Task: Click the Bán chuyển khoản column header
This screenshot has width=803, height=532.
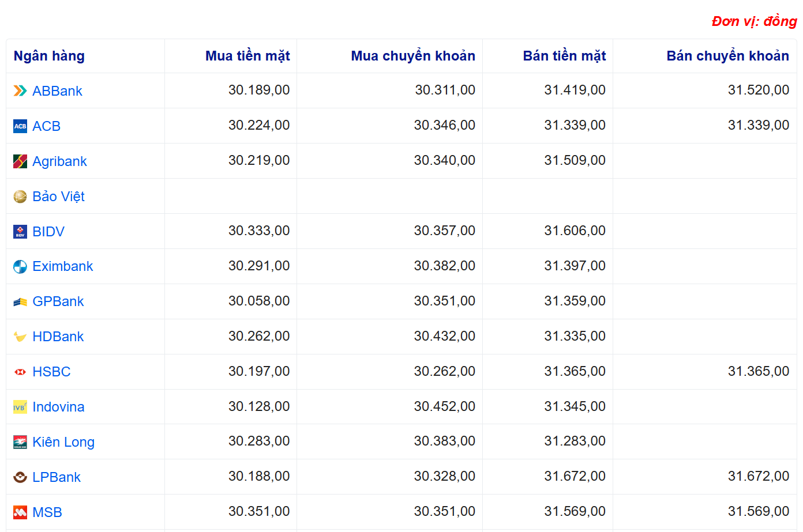Action: [x=727, y=56]
